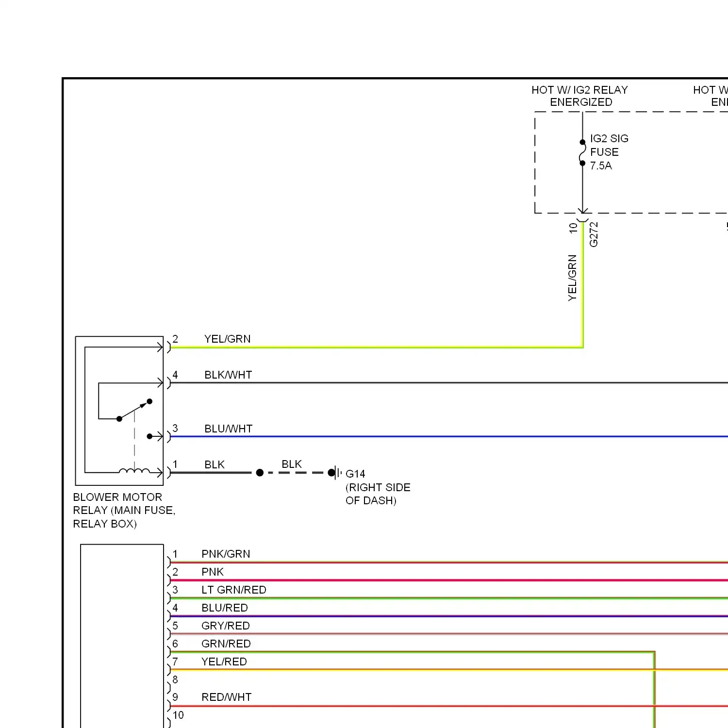Click the 'BLK' label beside relay pin 1
Screen dimensions: 728x728
215,464
